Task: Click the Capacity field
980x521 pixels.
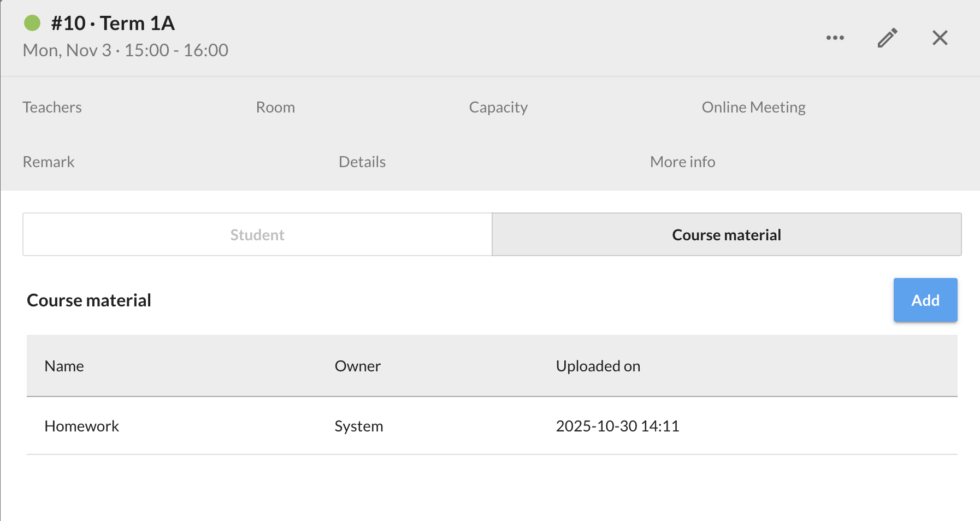Action: coord(498,107)
